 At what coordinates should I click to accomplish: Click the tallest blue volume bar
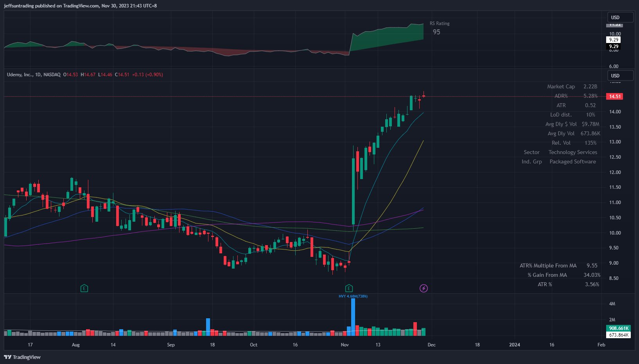(353, 317)
